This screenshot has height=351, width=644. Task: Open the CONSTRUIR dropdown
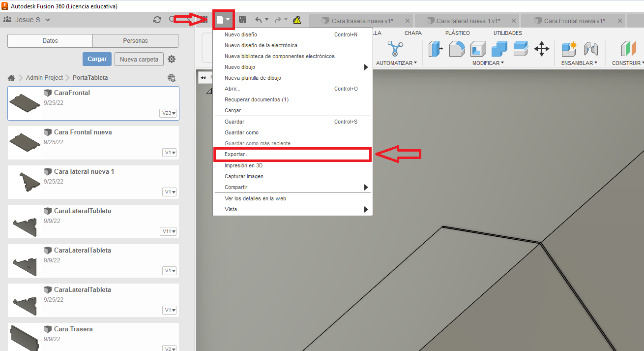(628, 63)
